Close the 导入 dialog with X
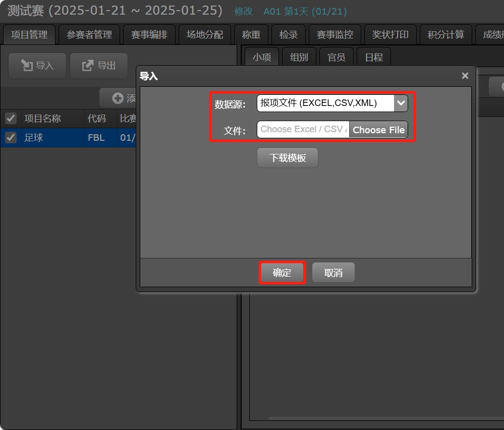The height and width of the screenshot is (430, 504). 465,76
